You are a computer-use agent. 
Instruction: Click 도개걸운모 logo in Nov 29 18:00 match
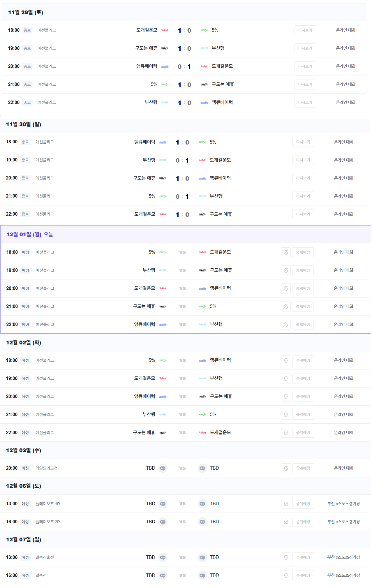click(165, 30)
